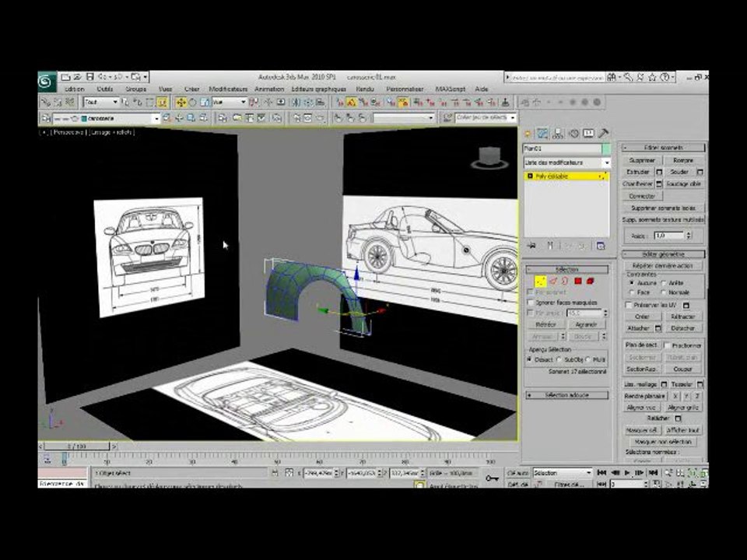Screen dimensions: 747x560
Task: Open the 3ds Max application menu logo
Action: (47, 82)
